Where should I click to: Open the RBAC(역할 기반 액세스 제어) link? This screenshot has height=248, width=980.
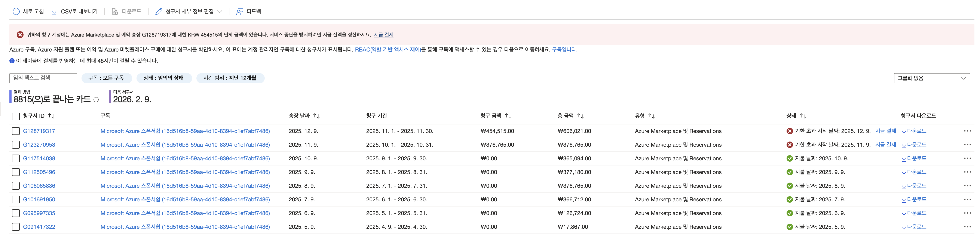click(388, 49)
